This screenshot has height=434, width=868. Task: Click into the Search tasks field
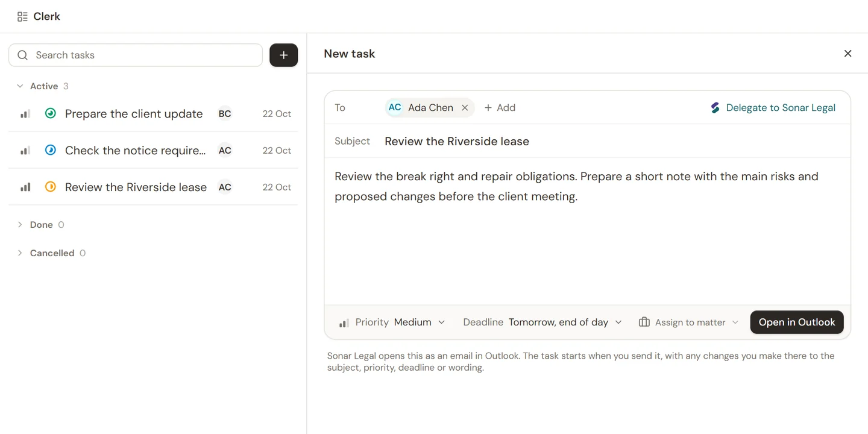(136, 55)
